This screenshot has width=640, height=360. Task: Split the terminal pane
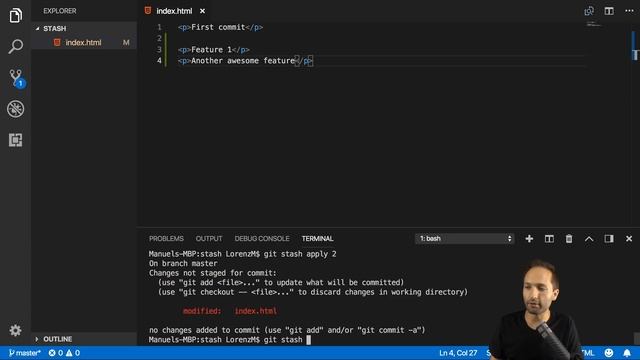(549, 238)
